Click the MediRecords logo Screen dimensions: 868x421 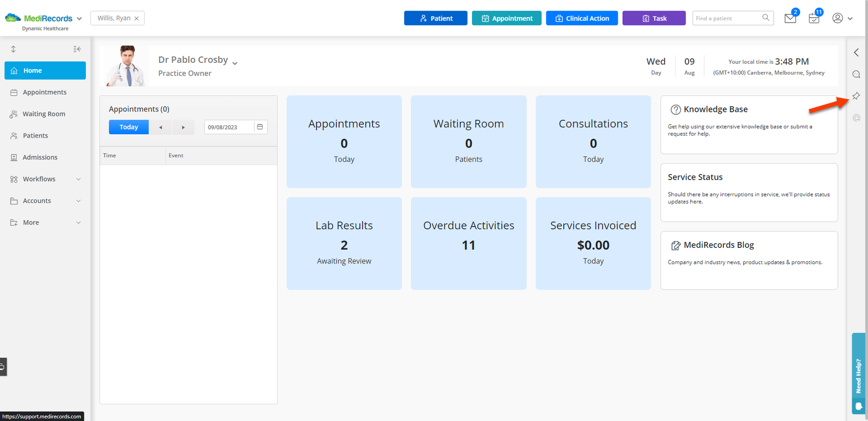tap(39, 18)
